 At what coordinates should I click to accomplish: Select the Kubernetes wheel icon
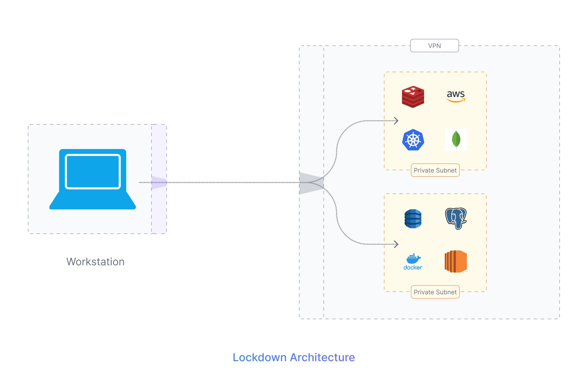point(413,140)
